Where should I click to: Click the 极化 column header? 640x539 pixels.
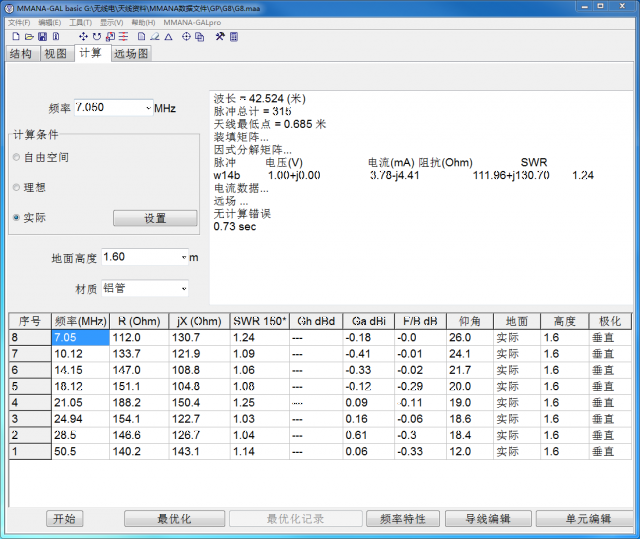pyautogui.click(x=610, y=322)
